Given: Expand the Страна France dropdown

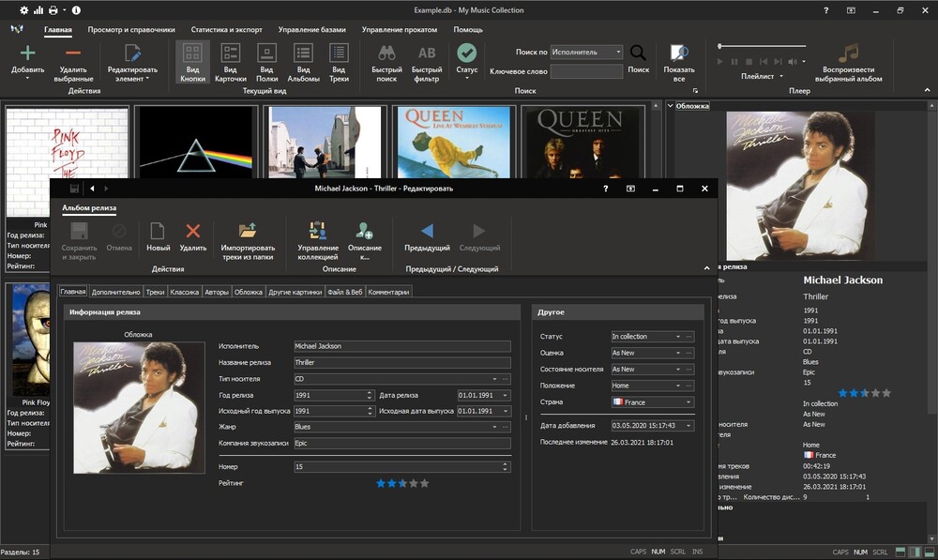Looking at the screenshot, I should click(689, 402).
